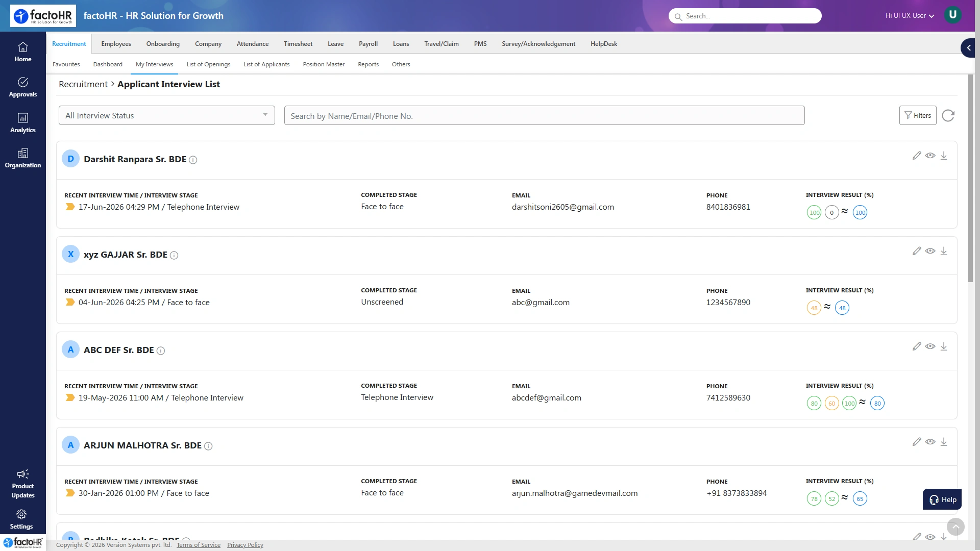Download ARJUN MALHOTRA's interview record
Screen dimensions: 980x551
(944, 442)
